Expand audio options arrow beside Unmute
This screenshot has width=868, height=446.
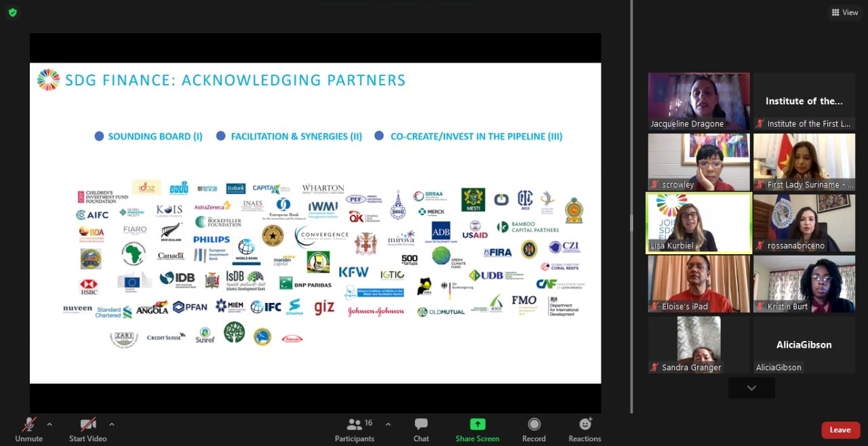[x=50, y=424]
